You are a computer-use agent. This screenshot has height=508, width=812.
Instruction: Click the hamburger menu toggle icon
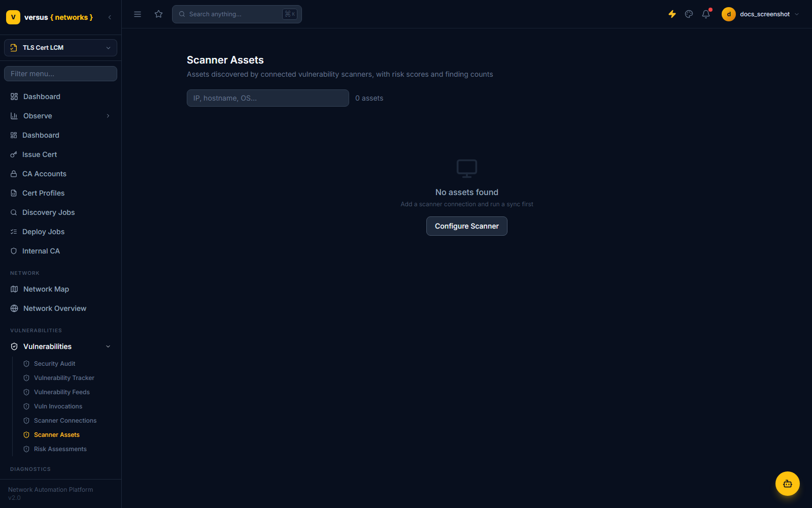(x=138, y=14)
